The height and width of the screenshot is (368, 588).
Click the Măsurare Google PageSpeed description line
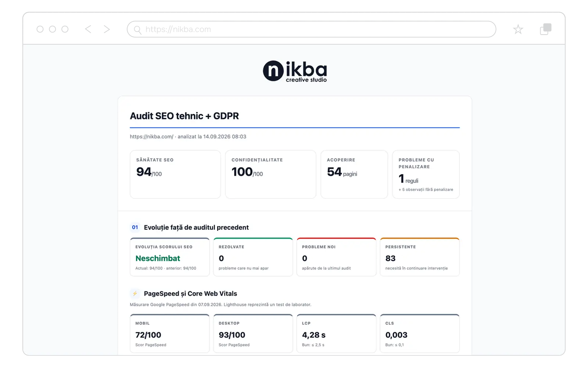pyautogui.click(x=220, y=304)
